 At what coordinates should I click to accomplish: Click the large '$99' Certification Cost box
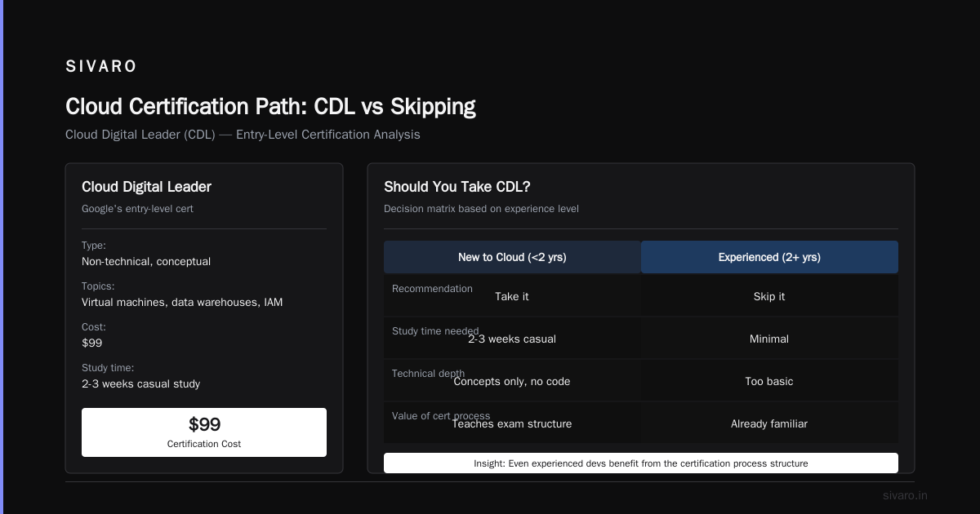[x=204, y=432]
